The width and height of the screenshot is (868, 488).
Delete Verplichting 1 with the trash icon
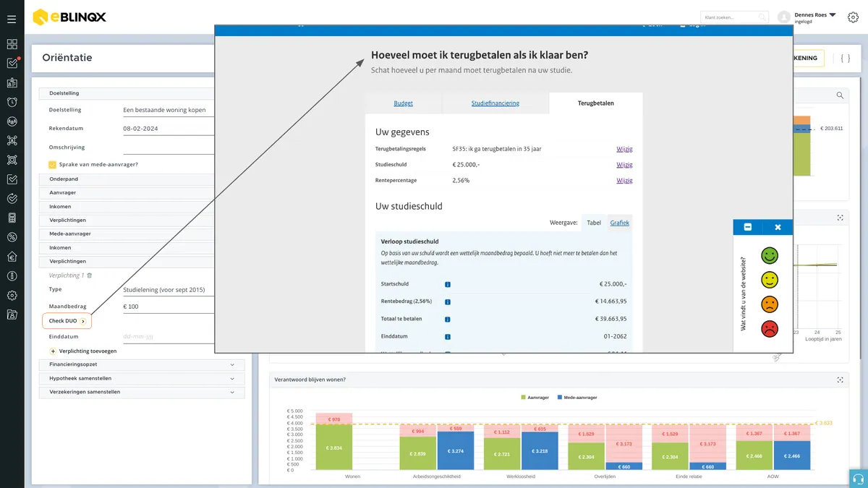point(90,275)
